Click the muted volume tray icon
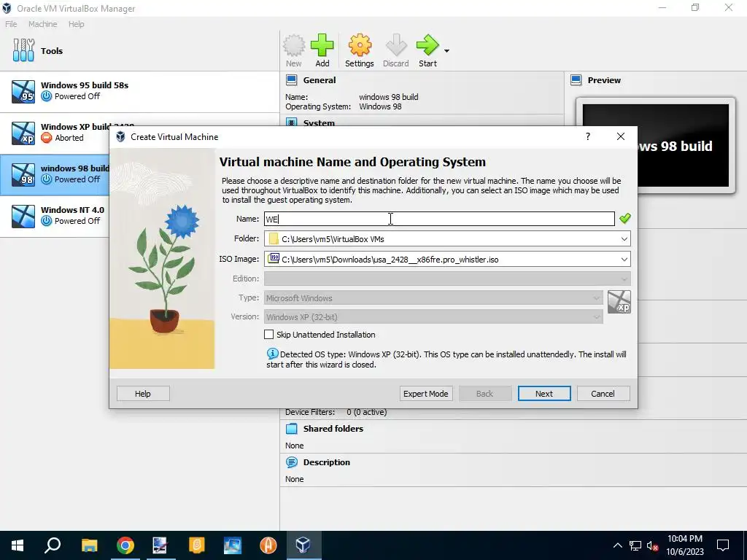This screenshot has height=560, width=747. pyautogui.click(x=653, y=545)
